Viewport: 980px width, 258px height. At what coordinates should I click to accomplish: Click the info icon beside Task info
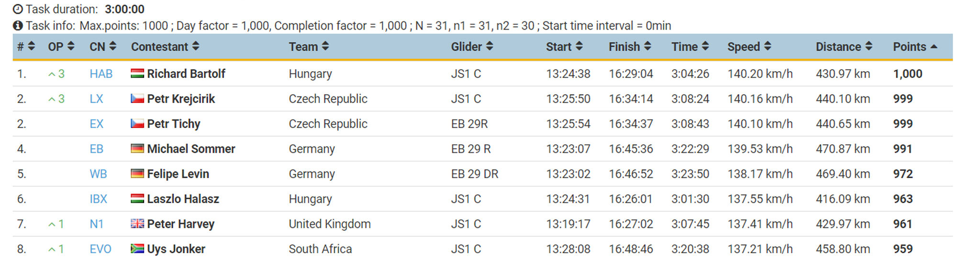coord(18,26)
